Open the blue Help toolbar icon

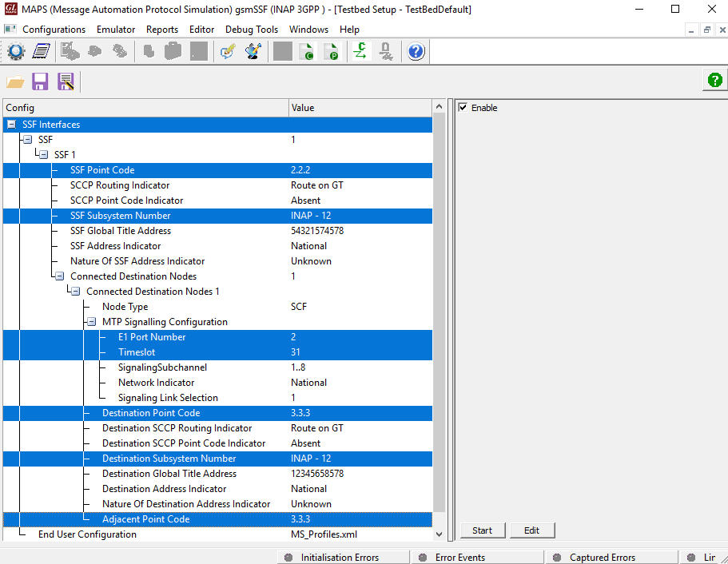(x=416, y=50)
